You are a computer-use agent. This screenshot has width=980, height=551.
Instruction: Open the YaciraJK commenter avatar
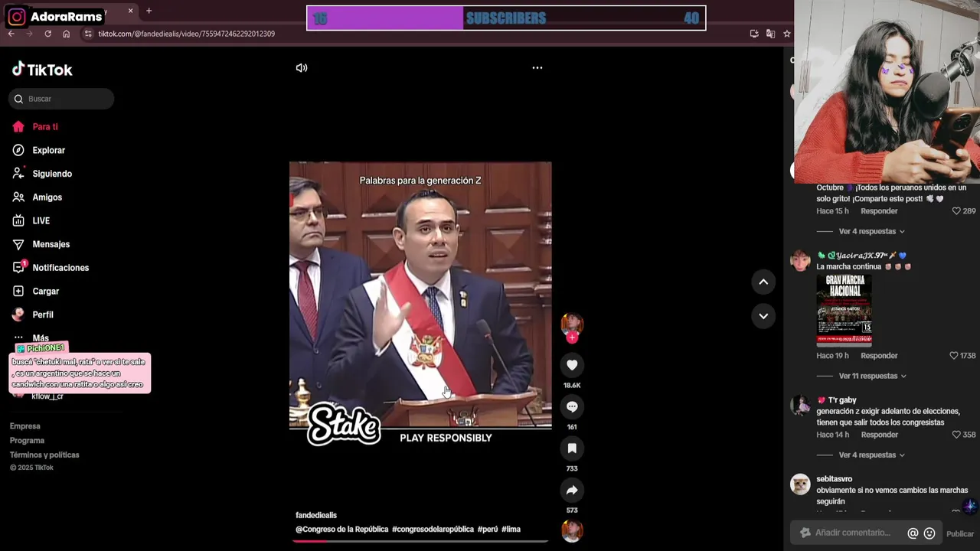click(800, 260)
